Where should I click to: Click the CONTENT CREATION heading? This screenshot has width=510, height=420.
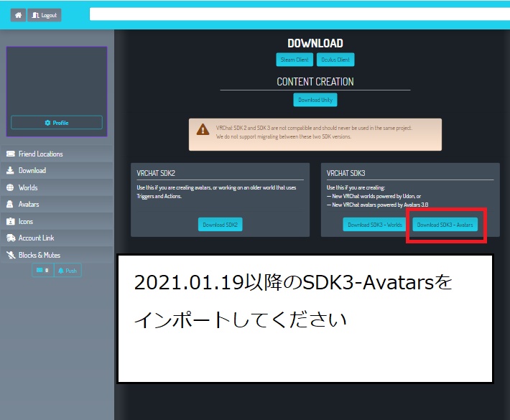(315, 82)
